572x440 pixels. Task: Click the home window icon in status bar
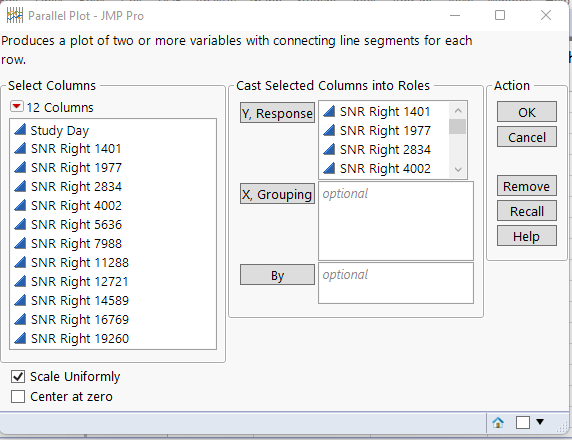(498, 423)
